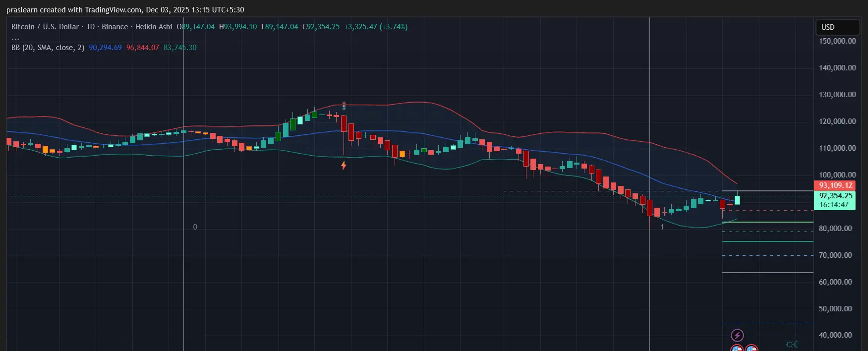Screen dimensions: 868x351
Task: Click the orange lightning bolt below the candles
Action: 344,165
